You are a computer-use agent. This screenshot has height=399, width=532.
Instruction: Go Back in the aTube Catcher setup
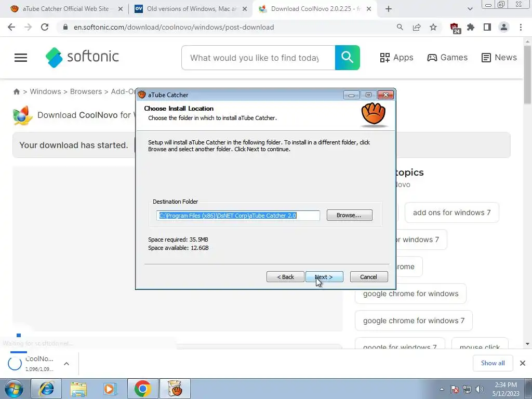tap(285, 277)
